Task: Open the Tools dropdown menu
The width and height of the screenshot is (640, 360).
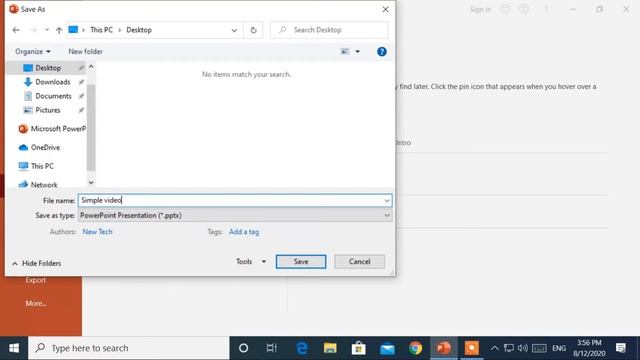Action: click(251, 262)
